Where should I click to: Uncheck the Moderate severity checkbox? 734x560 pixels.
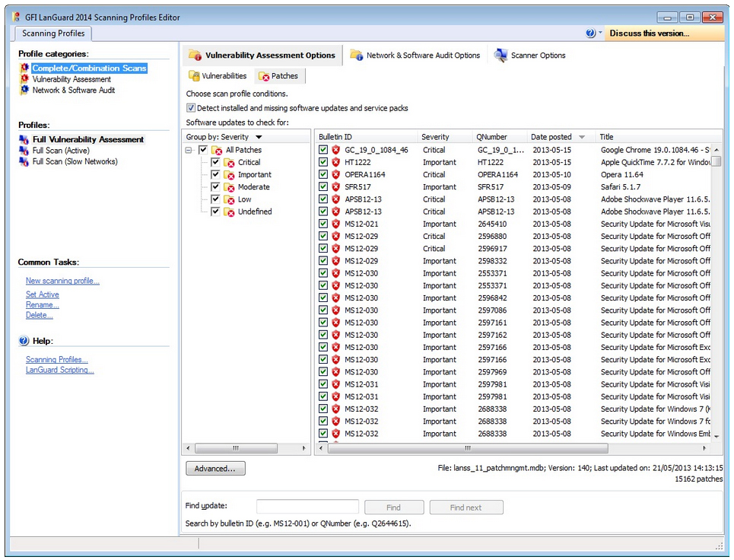tap(215, 187)
